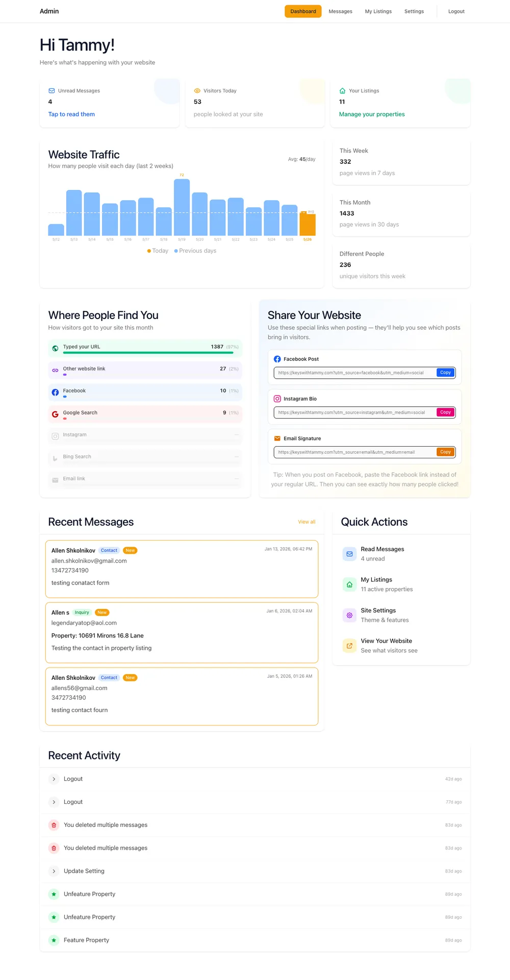Screen dimensions: 510x980
Task: Click the Typed your URL green progress bar
Action: click(148, 353)
